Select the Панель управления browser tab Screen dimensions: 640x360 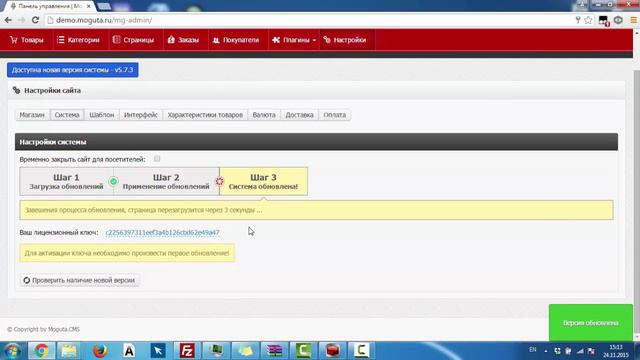[x=50, y=6]
